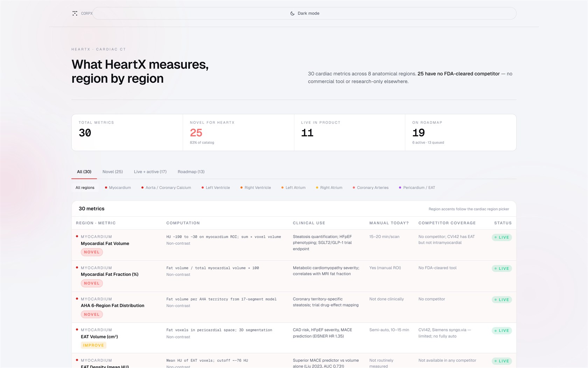Click 'Fat volume / total myocardial volume × 100'
This screenshot has height=368, width=588.
[x=212, y=268]
